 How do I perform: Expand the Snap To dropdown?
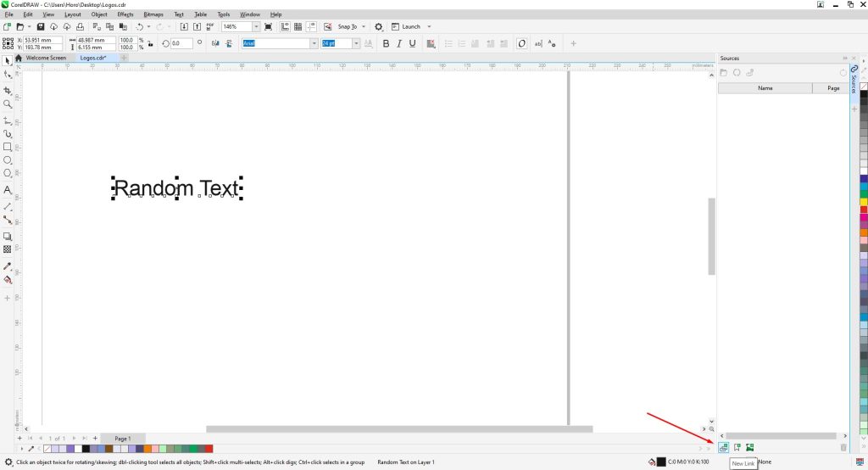click(364, 26)
